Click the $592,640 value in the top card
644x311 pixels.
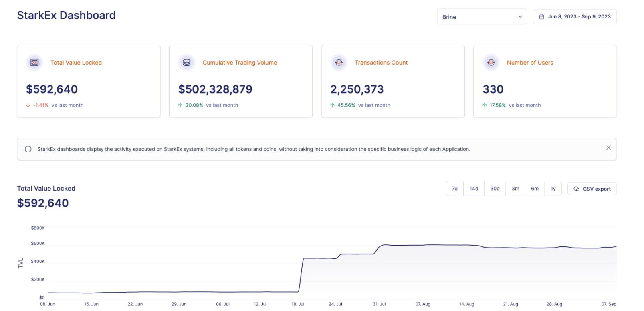[x=52, y=89]
